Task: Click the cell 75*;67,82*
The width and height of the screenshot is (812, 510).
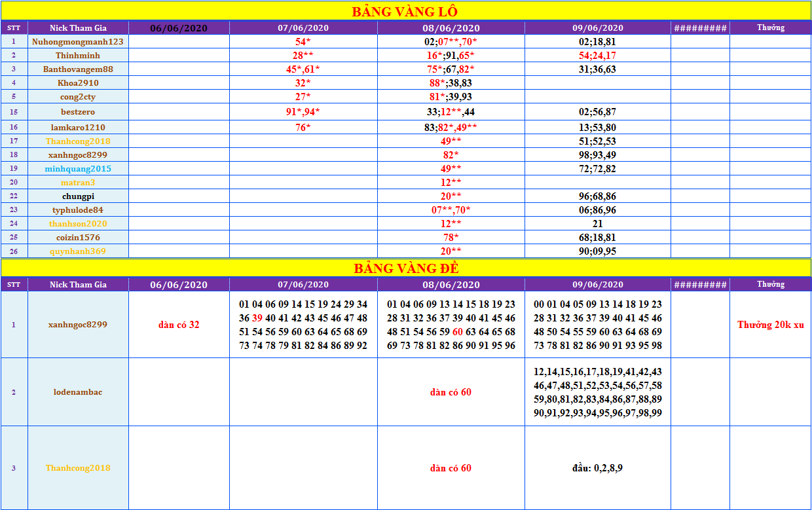Action: (451, 69)
